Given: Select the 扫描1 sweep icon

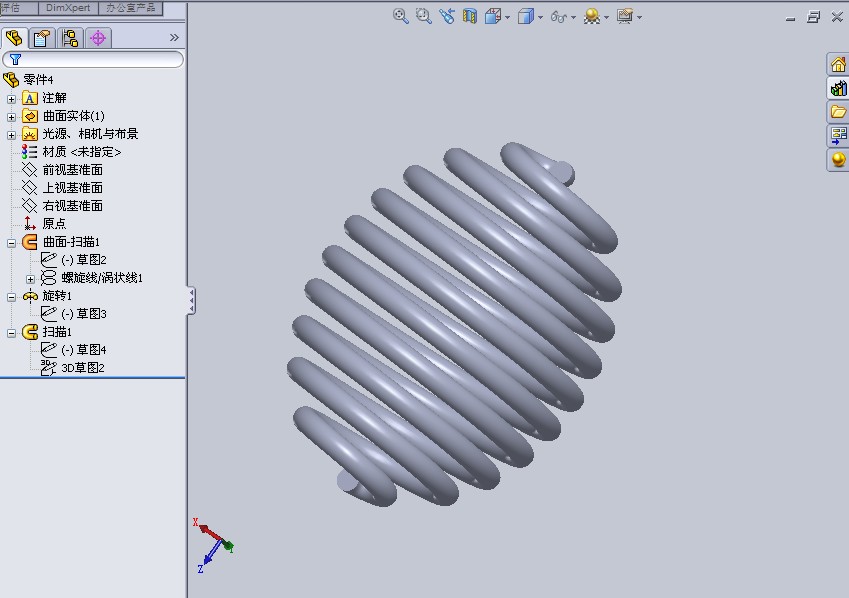Looking at the screenshot, I should [30, 332].
